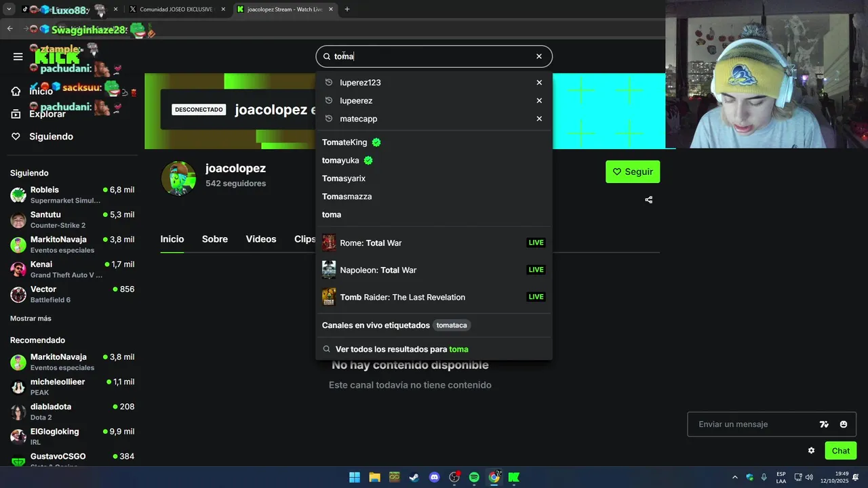Screen dimensions: 868x488
Task: Click the ESP LAA language indicator
Action: tap(781, 477)
